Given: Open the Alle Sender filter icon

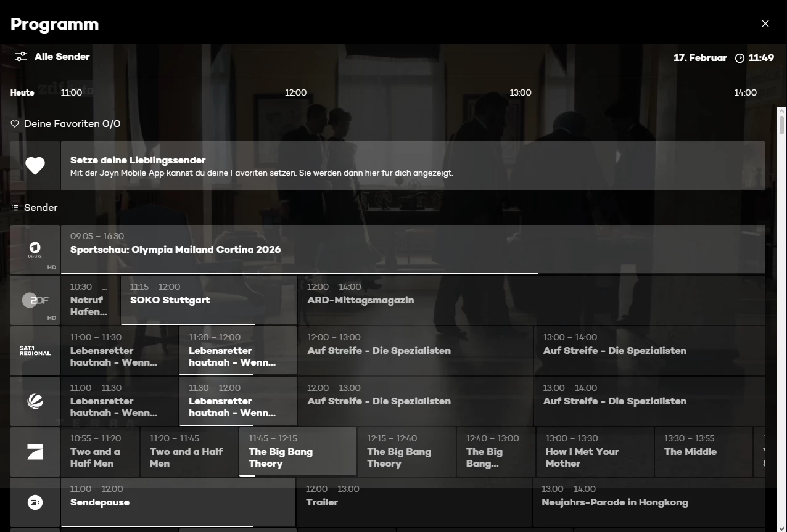Looking at the screenshot, I should (x=21, y=57).
